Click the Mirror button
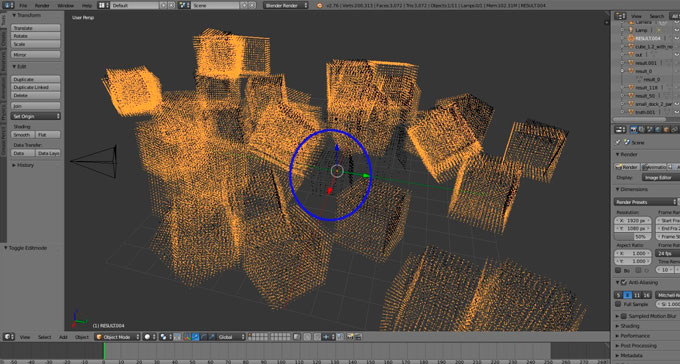The width and height of the screenshot is (680, 364). 36,55
